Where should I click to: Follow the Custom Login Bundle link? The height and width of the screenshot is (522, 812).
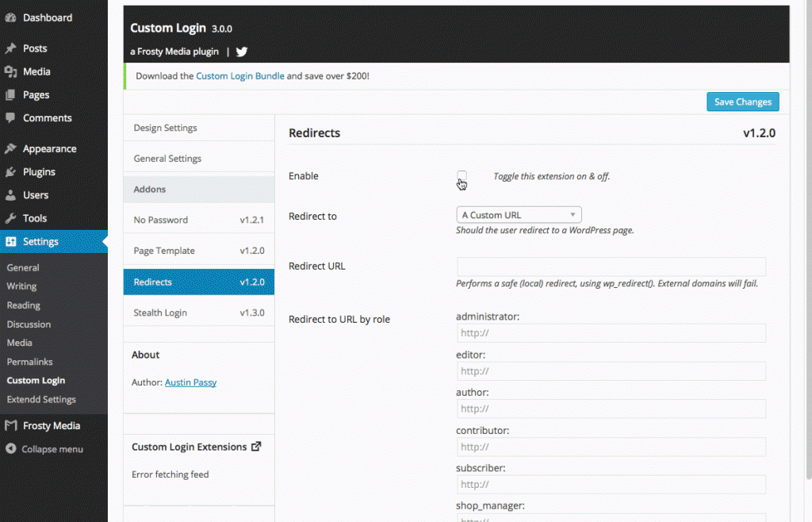pos(240,76)
